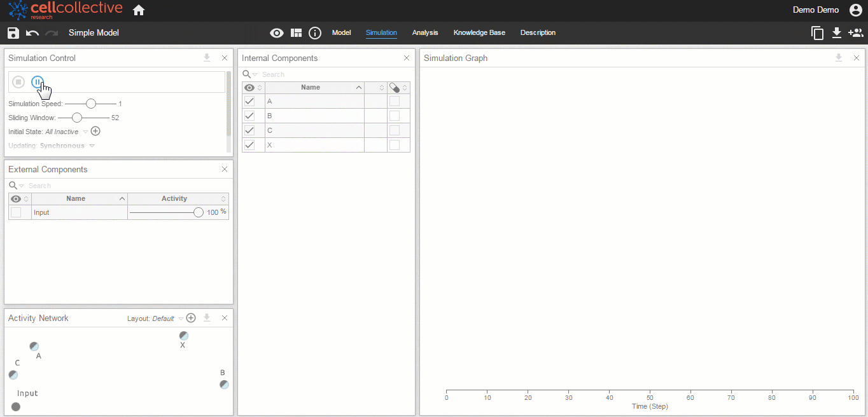
Task: Click the Sliding Window slider handle
Action: [x=77, y=118]
